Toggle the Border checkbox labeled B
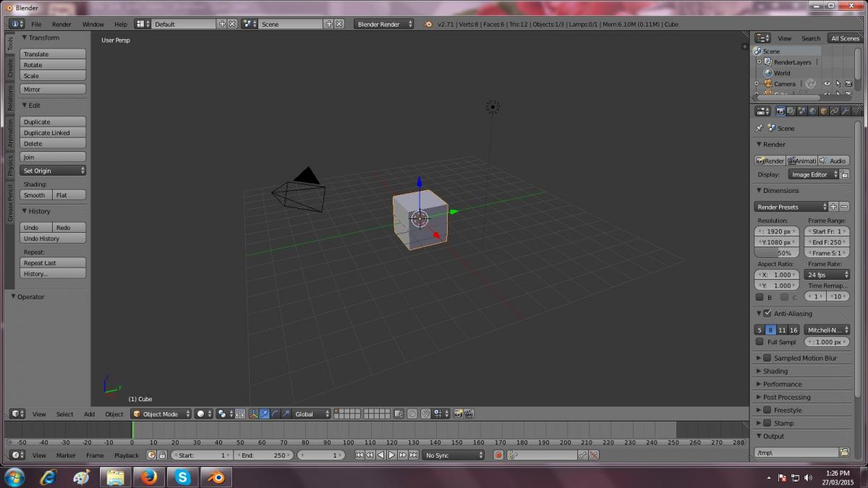The width and height of the screenshot is (868, 488). [759, 297]
